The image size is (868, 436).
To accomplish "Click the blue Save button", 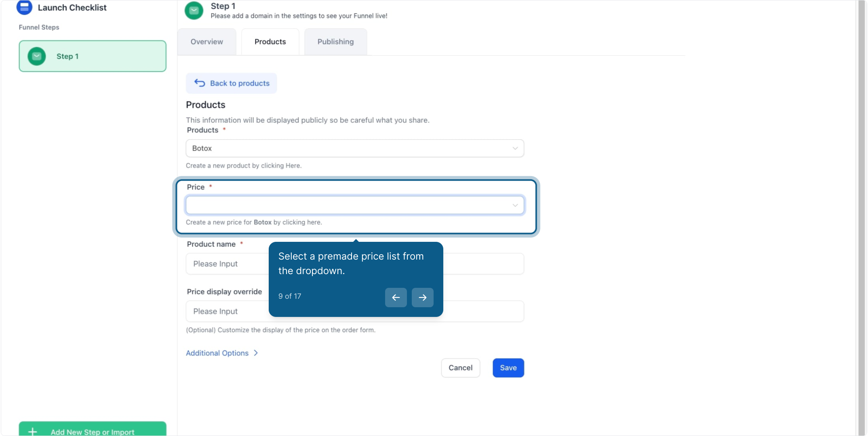I will pyautogui.click(x=508, y=368).
